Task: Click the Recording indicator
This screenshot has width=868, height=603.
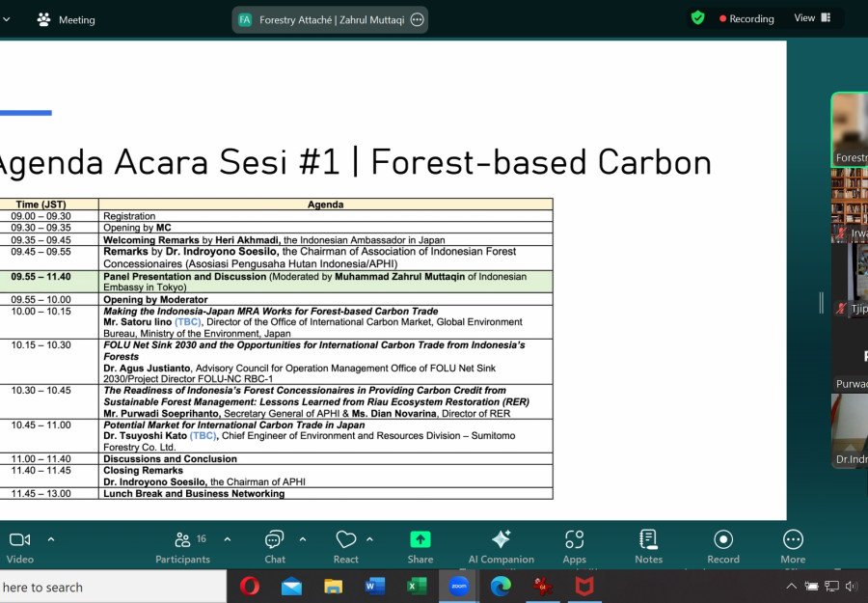Action: pyautogui.click(x=746, y=18)
